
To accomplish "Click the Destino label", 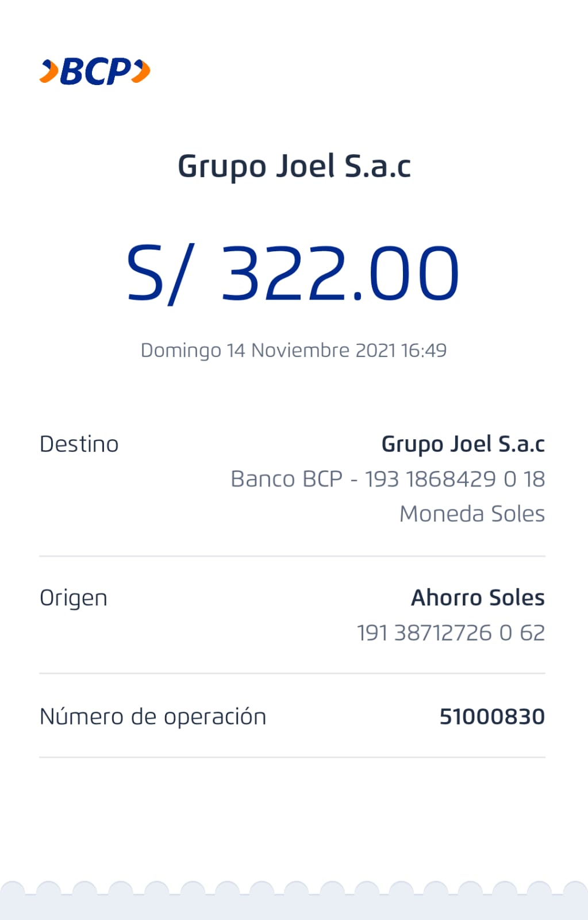I will click(x=79, y=444).
